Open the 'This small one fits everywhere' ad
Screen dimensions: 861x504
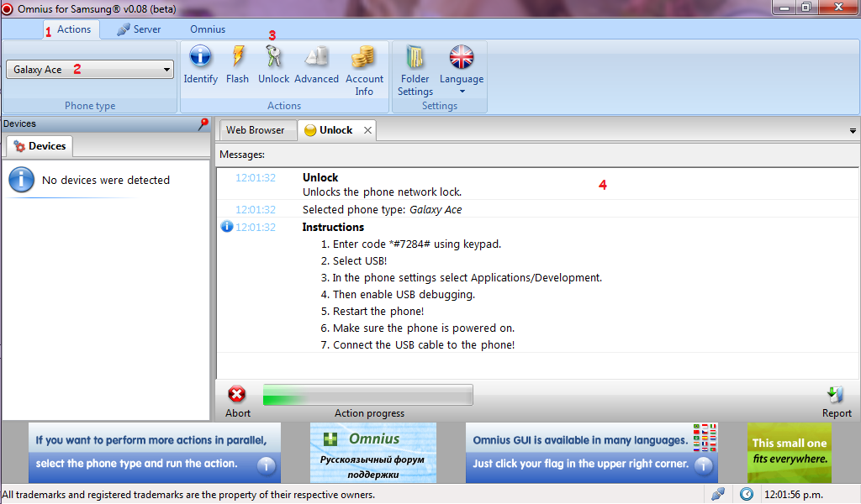pyautogui.click(x=790, y=453)
